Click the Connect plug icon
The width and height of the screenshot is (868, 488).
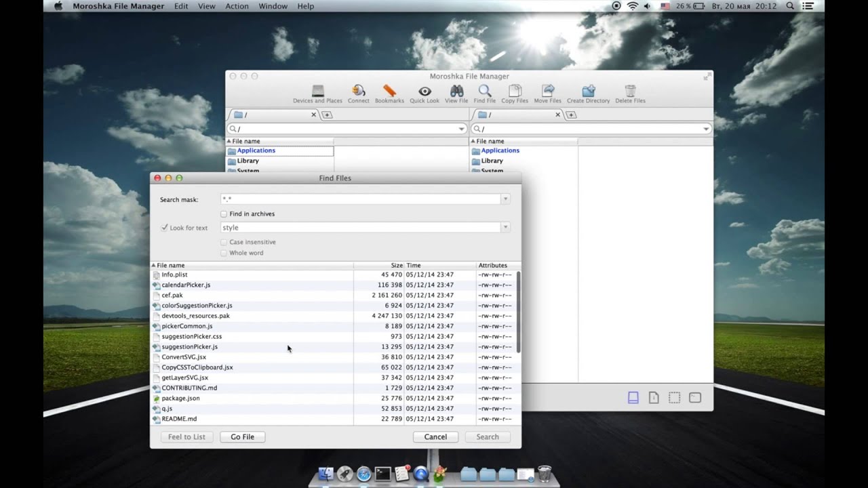(358, 91)
